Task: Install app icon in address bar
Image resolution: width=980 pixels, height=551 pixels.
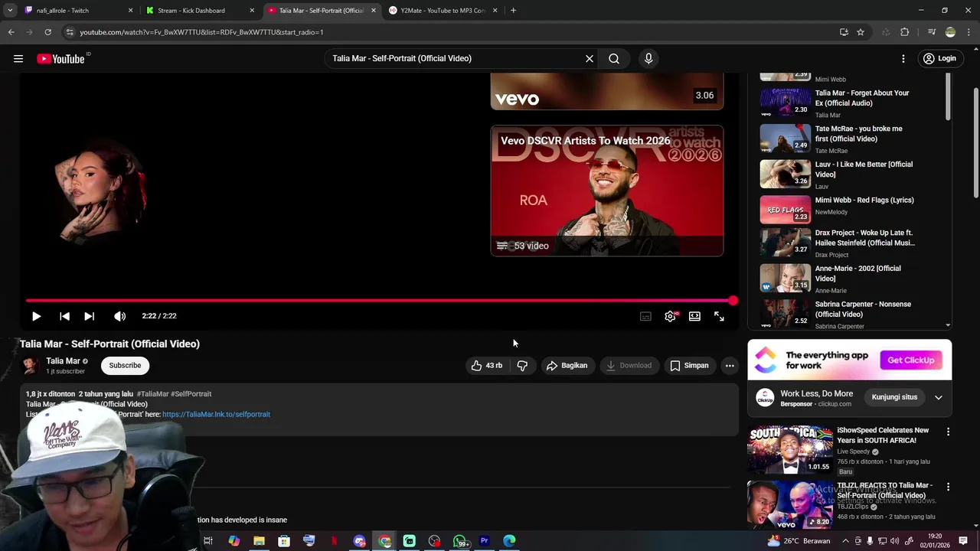Action: (x=844, y=32)
